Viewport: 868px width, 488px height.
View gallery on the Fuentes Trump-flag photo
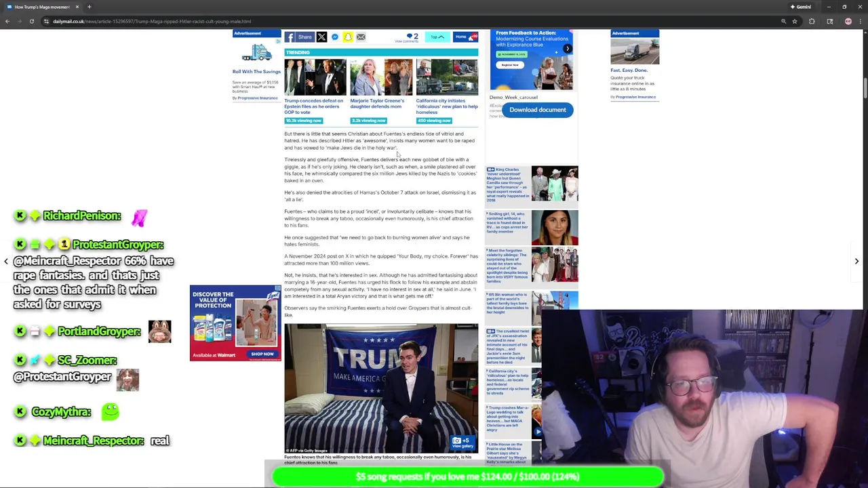pyautogui.click(x=462, y=443)
